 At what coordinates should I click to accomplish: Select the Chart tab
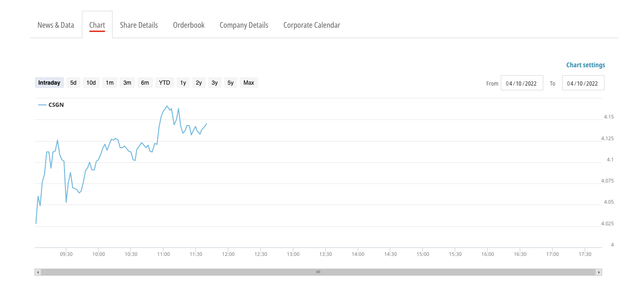[97, 25]
